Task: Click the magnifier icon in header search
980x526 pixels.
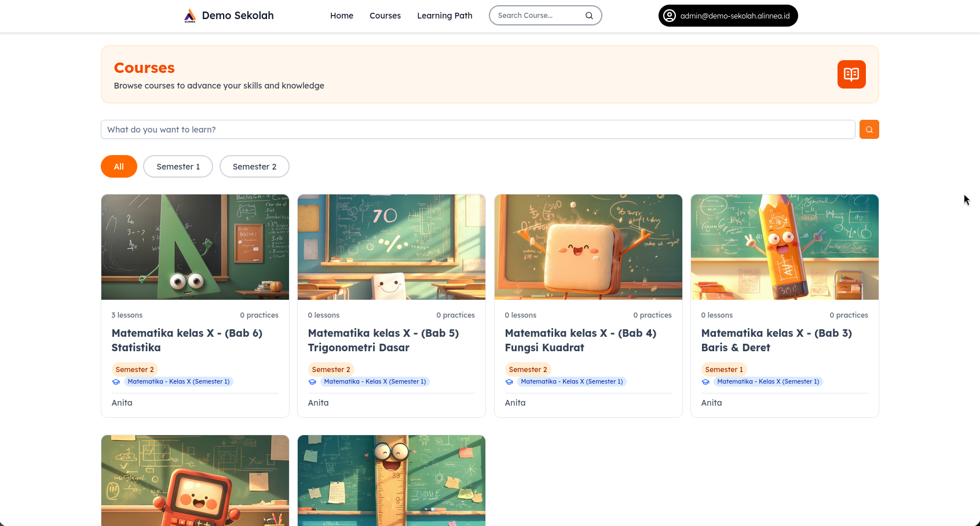Action: pyautogui.click(x=589, y=16)
